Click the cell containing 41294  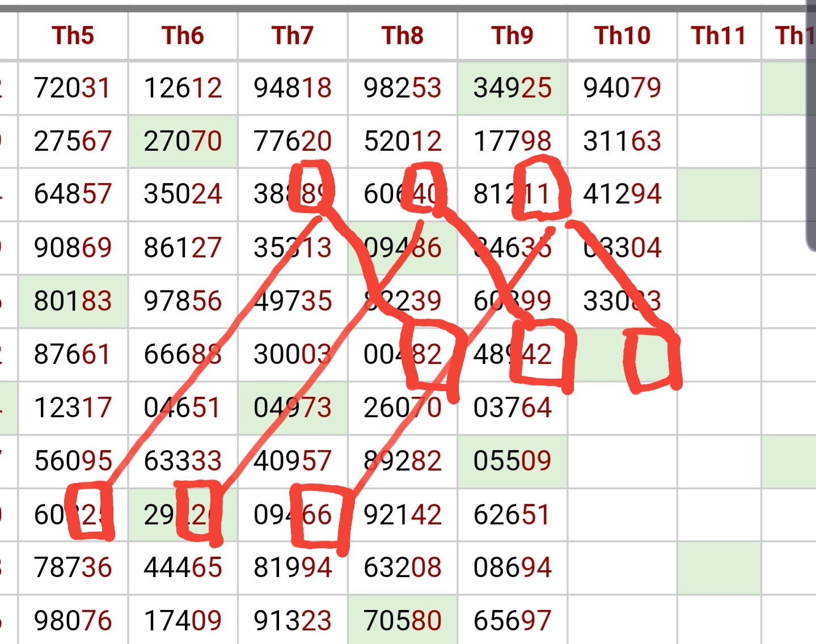[x=623, y=194]
